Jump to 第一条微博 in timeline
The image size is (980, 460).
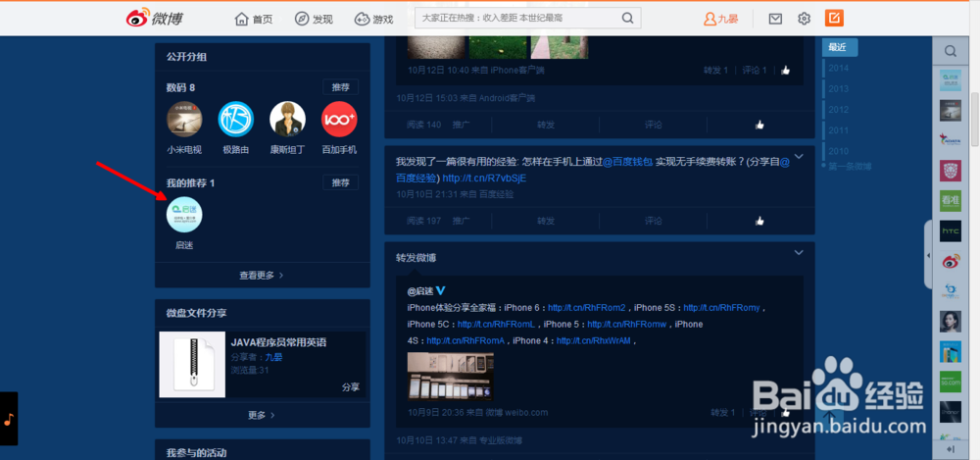click(850, 167)
